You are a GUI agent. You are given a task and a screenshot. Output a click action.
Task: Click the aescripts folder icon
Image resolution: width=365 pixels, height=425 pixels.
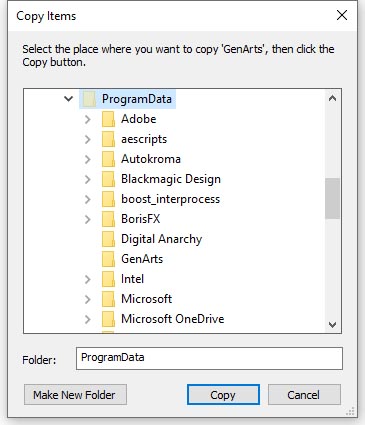(x=108, y=139)
